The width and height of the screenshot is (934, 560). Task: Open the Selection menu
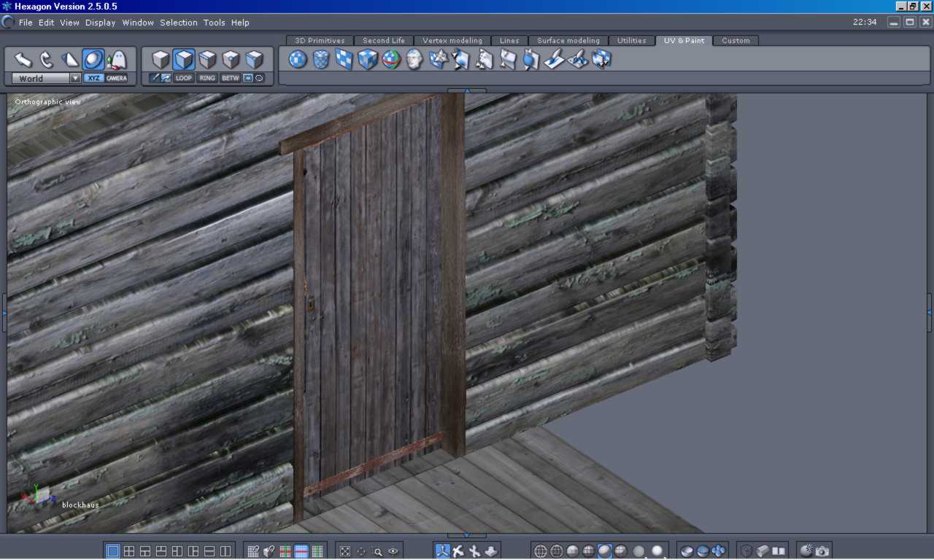(179, 23)
